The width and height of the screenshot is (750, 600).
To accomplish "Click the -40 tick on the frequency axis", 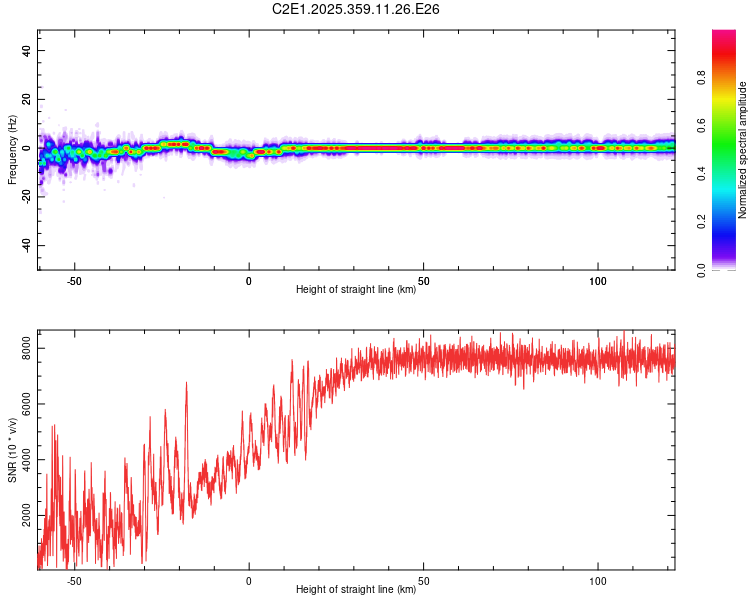I will point(25,246).
